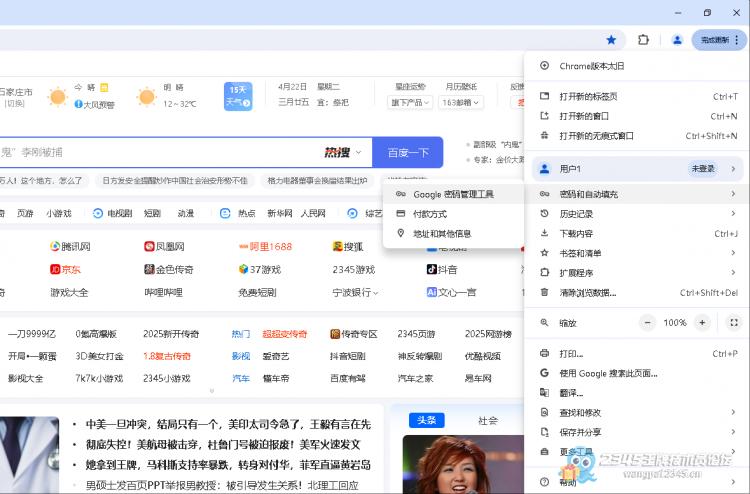Expand the 密码和自动填充 submenu arrow
This screenshot has height=494, width=750.
coord(733,194)
